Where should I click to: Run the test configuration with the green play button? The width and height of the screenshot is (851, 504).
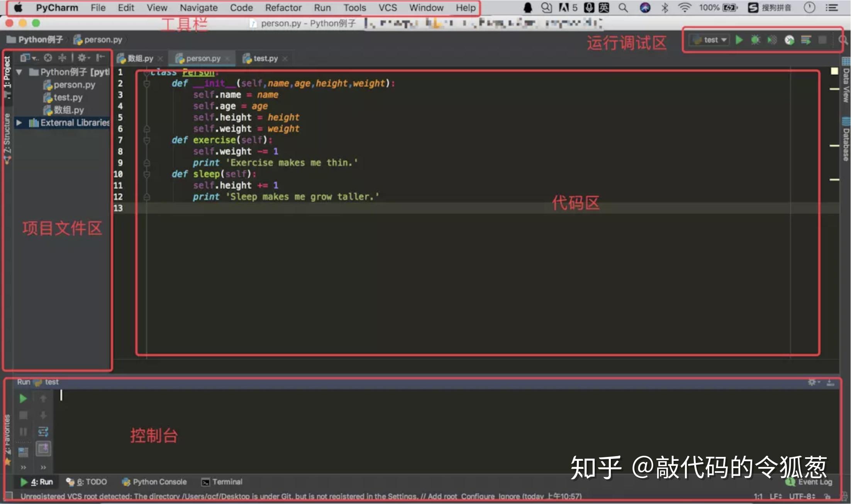(x=739, y=40)
